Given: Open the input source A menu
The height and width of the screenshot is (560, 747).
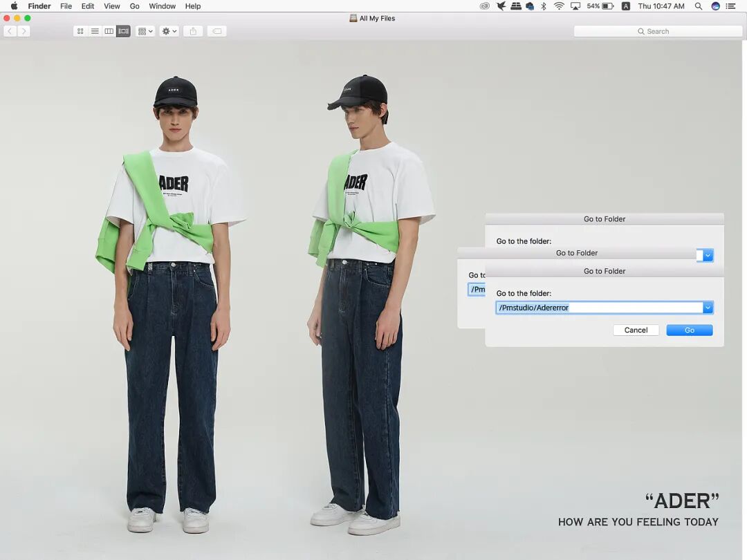Looking at the screenshot, I should click(626, 6).
